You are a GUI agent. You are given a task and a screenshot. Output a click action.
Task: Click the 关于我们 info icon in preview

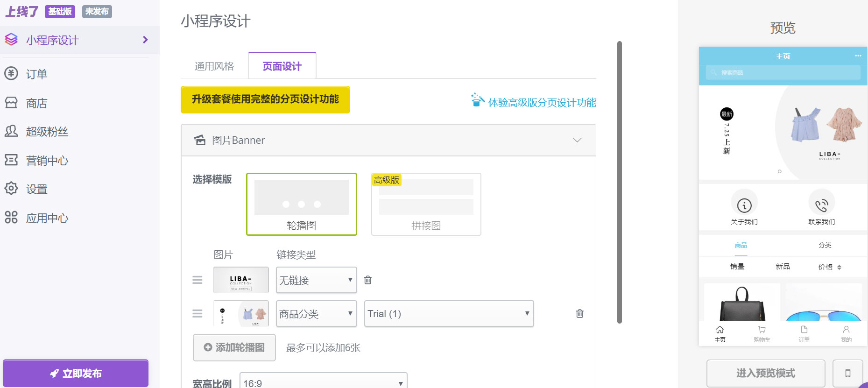click(744, 205)
